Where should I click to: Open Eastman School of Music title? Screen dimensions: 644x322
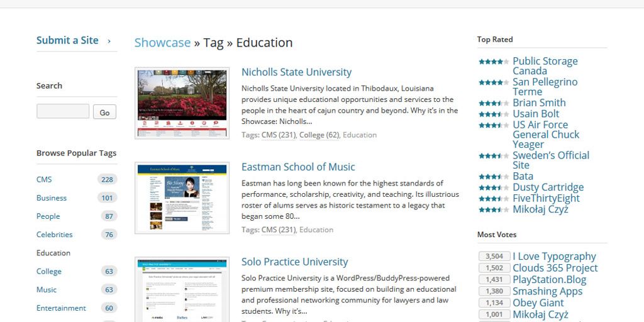click(x=298, y=167)
